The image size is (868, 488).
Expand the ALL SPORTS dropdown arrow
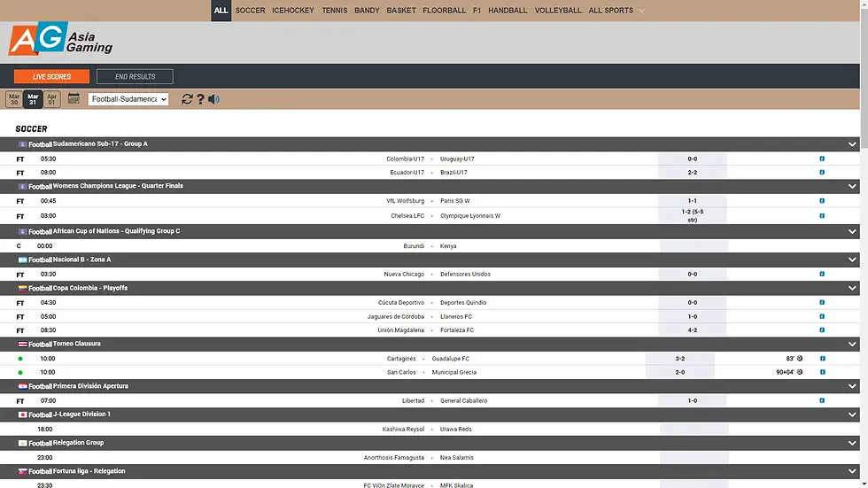[x=641, y=11]
